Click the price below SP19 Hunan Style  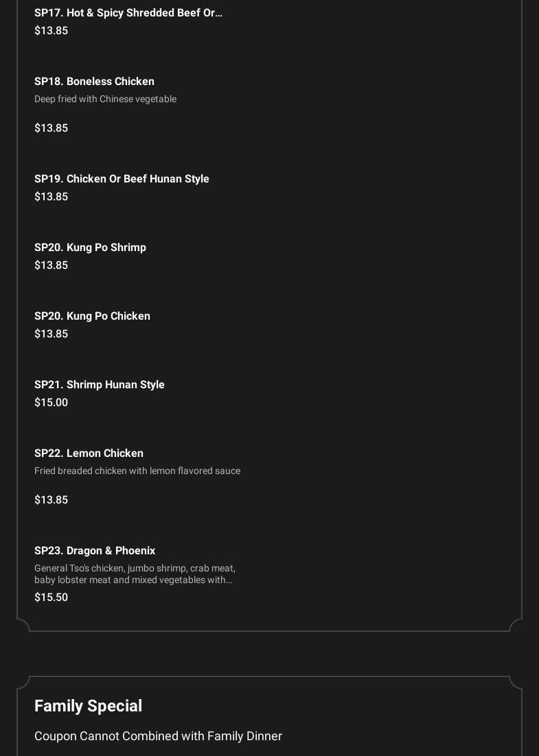(x=51, y=197)
